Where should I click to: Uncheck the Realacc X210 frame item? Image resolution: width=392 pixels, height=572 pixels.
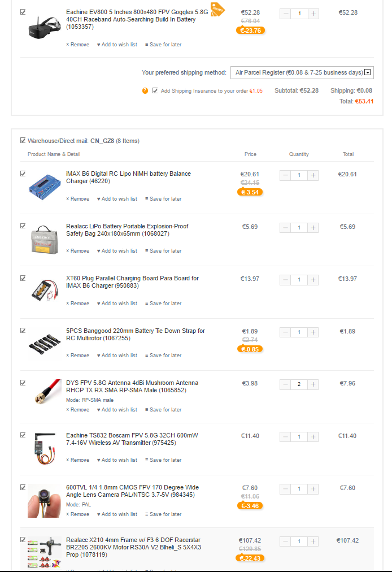pos(23,540)
